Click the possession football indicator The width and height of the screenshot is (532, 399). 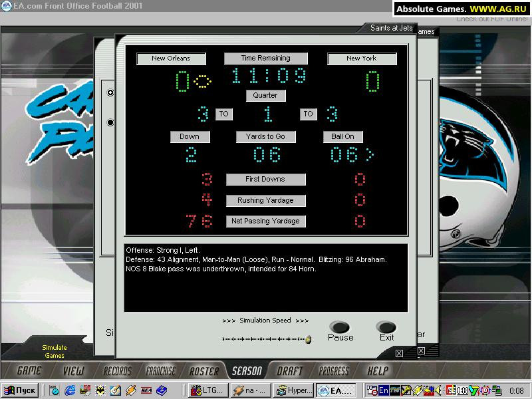203,81
